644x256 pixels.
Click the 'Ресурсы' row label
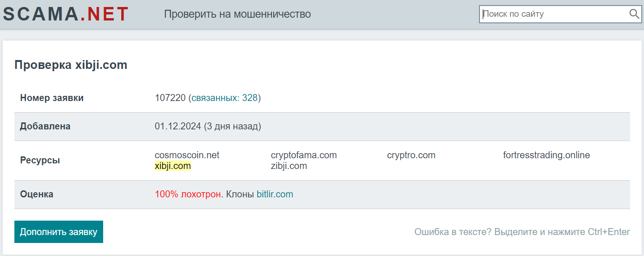(x=40, y=160)
